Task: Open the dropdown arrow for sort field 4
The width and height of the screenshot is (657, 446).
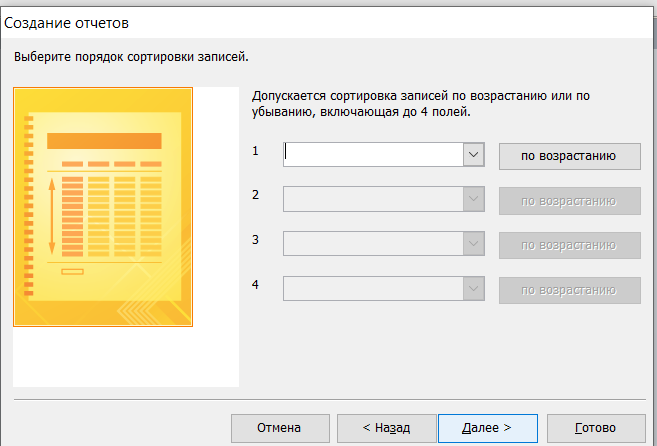Action: [x=473, y=290]
